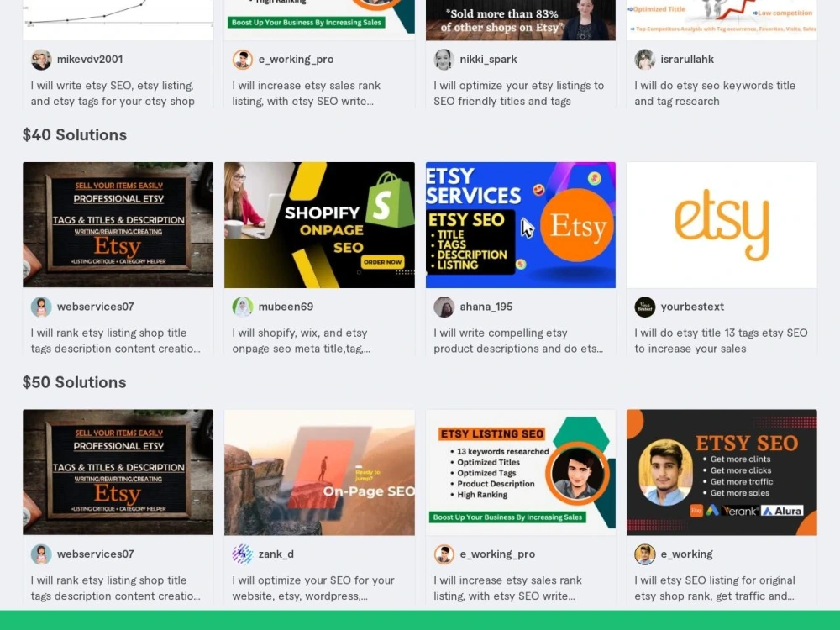Open 'I will do etsy title 13 tags' gig
Screen dimensions: 840x630
[x=721, y=341]
